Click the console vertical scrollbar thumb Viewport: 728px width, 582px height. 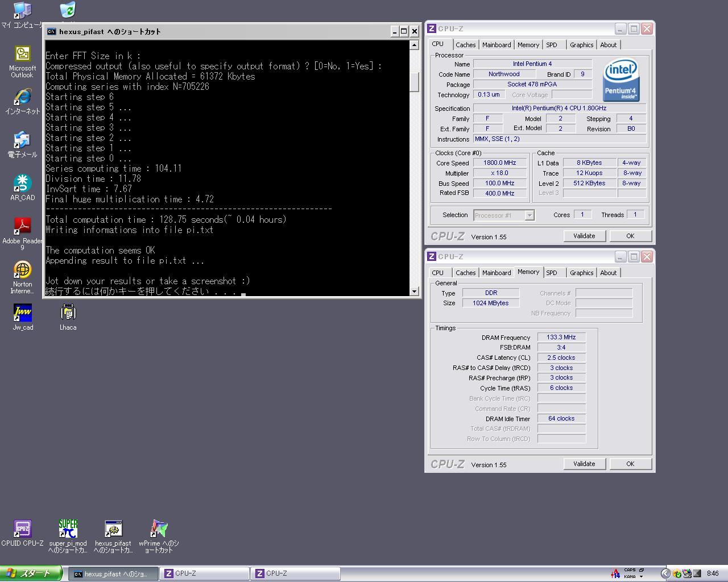coord(414,81)
